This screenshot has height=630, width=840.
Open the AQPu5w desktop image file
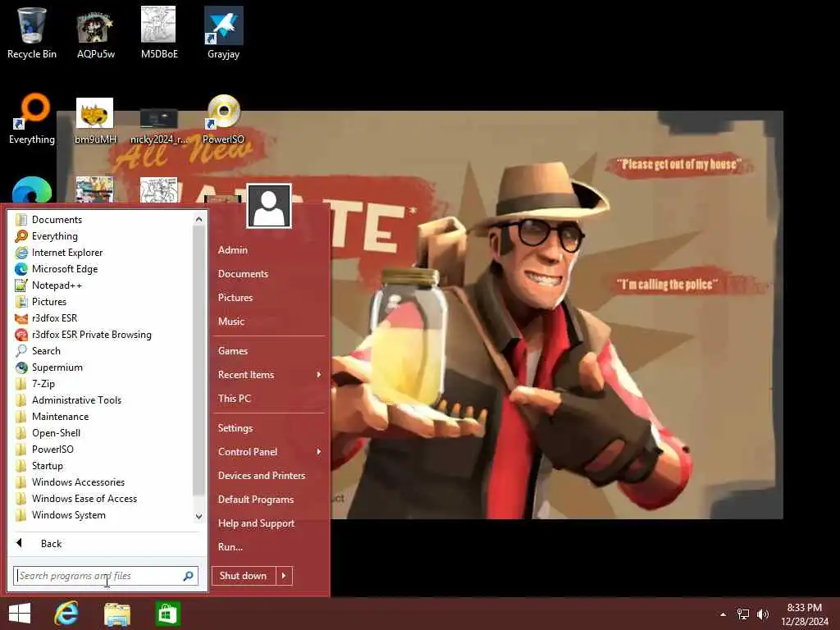click(95, 33)
